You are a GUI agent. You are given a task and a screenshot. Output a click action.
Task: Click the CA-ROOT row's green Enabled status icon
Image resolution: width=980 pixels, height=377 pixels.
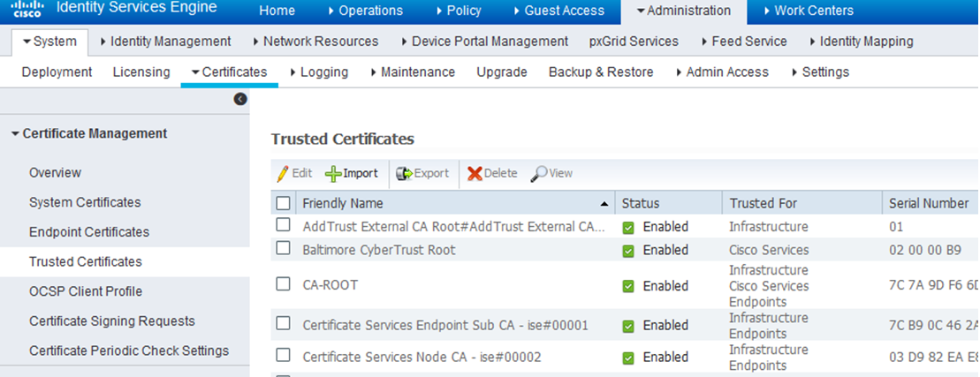[x=628, y=286]
